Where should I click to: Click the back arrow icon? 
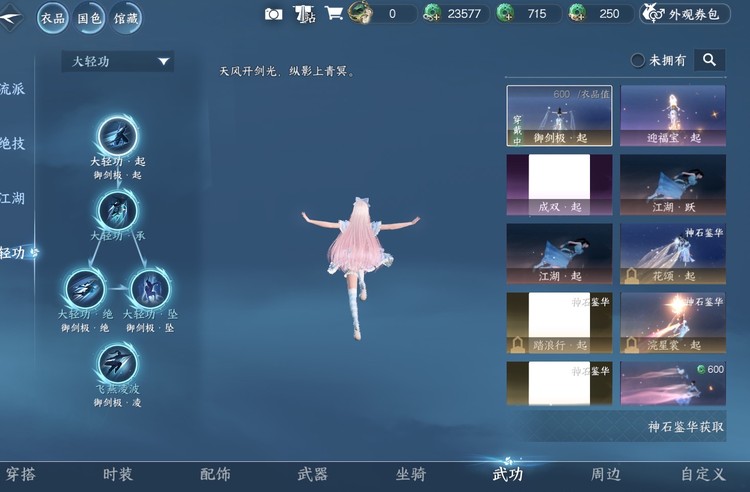tap(11, 18)
